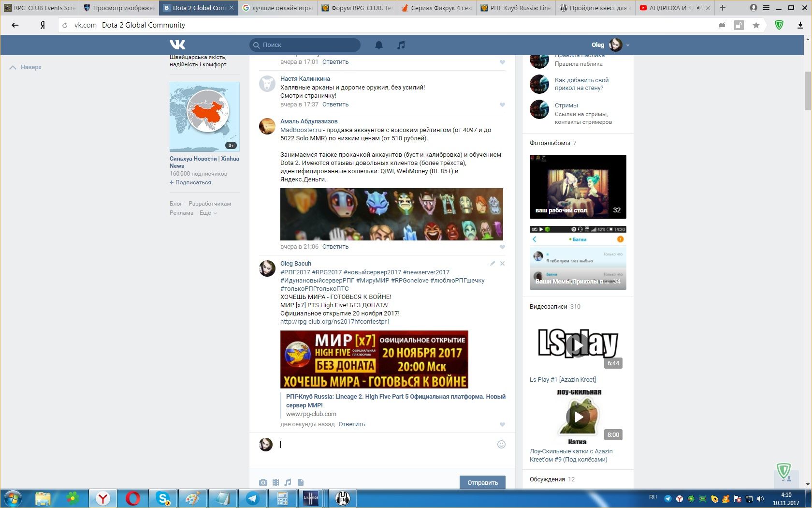Open the green Protect shield in the browser toolbar

[x=779, y=25]
